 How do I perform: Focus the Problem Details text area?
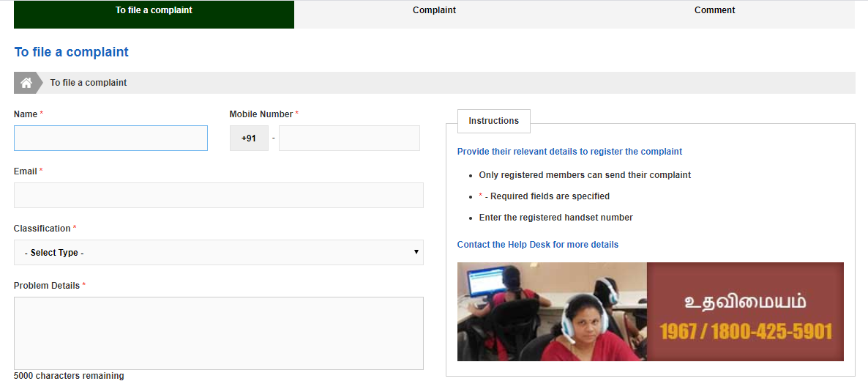[x=218, y=333]
